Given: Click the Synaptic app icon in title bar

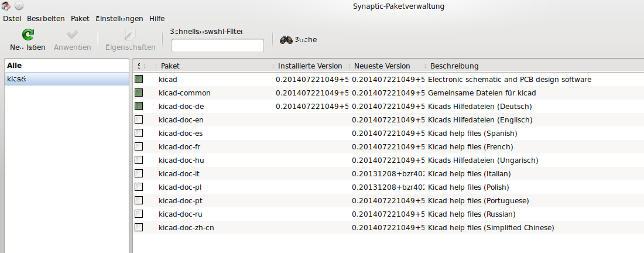Looking at the screenshot, I should (6, 6).
